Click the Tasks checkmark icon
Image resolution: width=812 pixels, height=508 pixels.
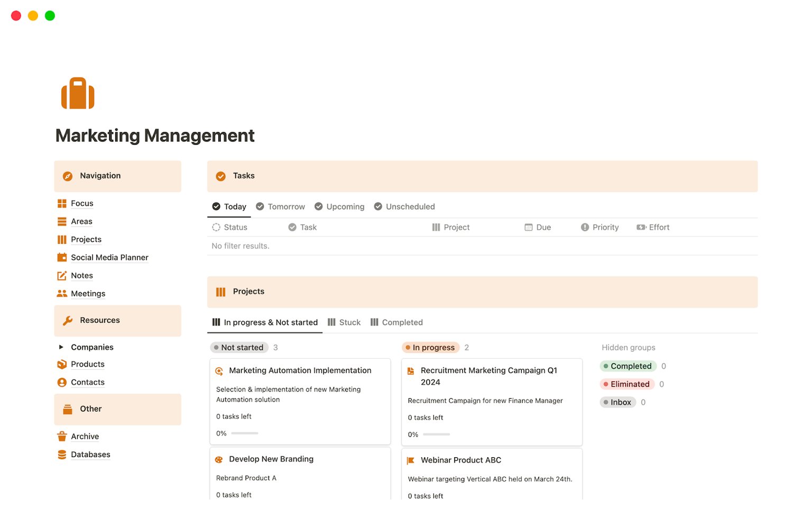pos(220,176)
